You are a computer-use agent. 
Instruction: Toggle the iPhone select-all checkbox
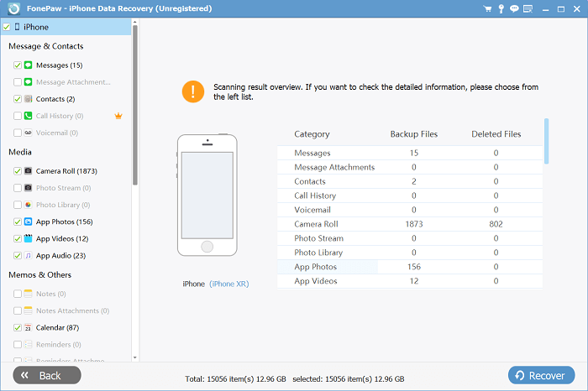tap(7, 27)
